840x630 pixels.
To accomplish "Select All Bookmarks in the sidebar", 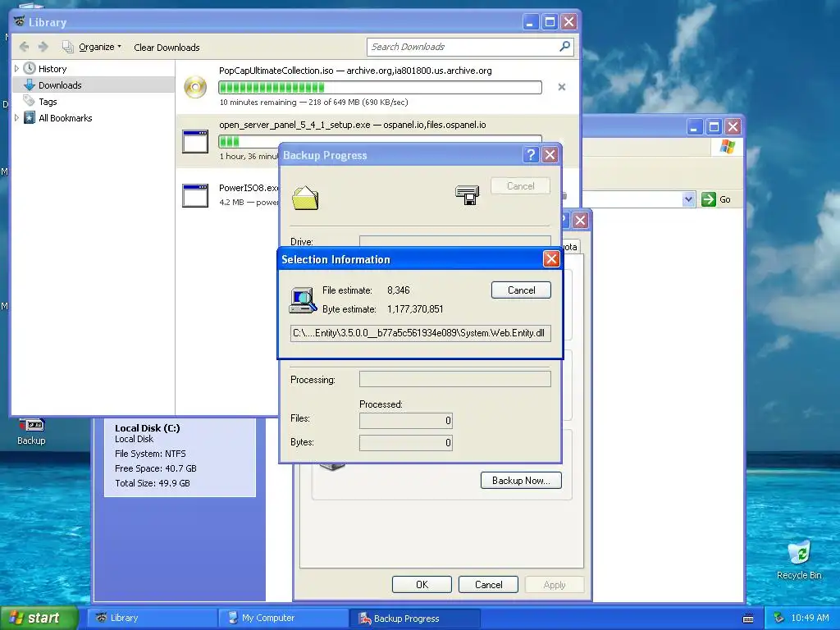I will click(66, 118).
